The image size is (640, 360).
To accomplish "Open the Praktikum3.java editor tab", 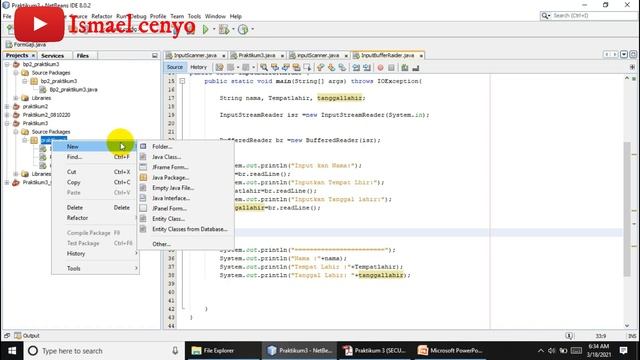I will pos(257,55).
